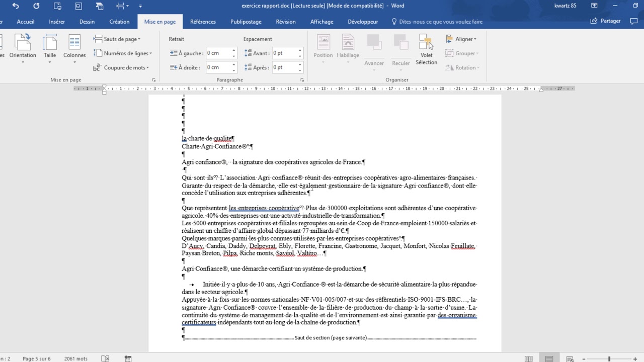Click the Redo/Repeat icon in the title bar

tap(36, 6)
